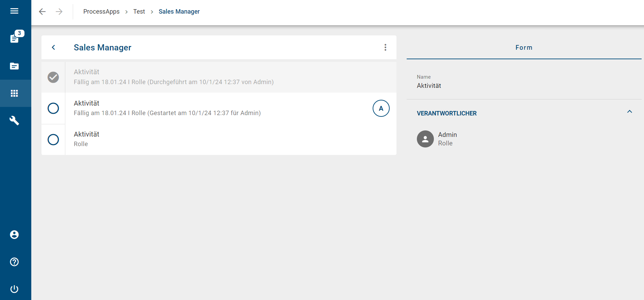Viewport: 644px width, 300px height.
Task: Go back using chevron beside Sales Manager
Action: [53, 47]
